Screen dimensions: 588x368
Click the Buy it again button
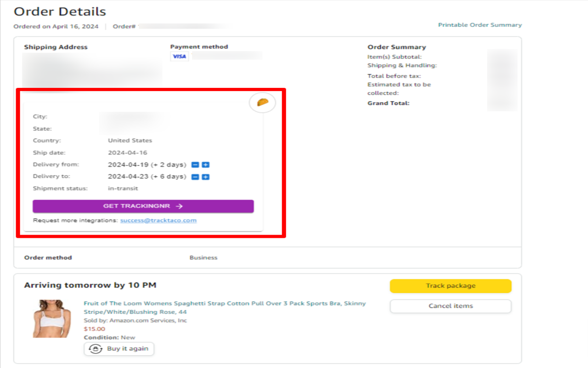click(119, 349)
